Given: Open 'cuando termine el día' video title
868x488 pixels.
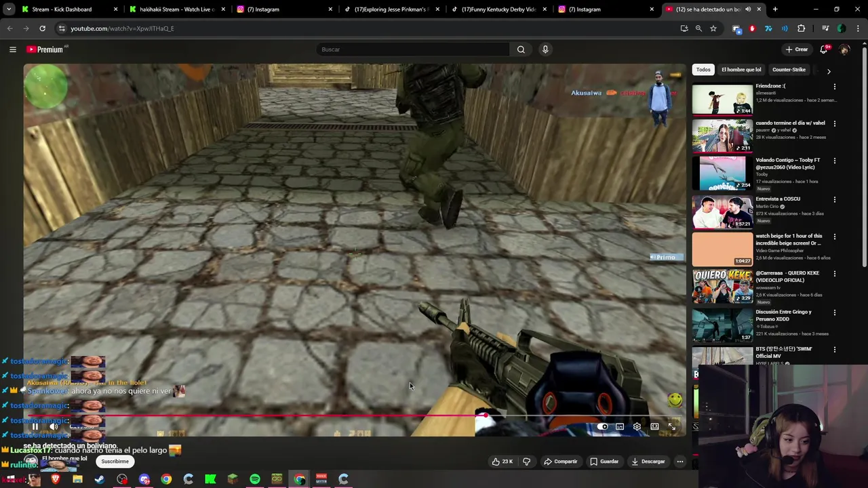Looking at the screenshot, I should click(x=790, y=123).
